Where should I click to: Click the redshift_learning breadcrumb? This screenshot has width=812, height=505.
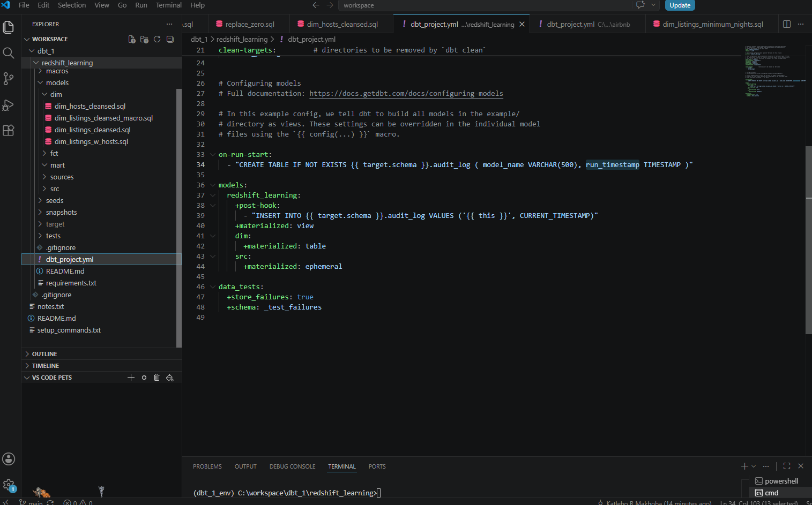[x=242, y=39]
